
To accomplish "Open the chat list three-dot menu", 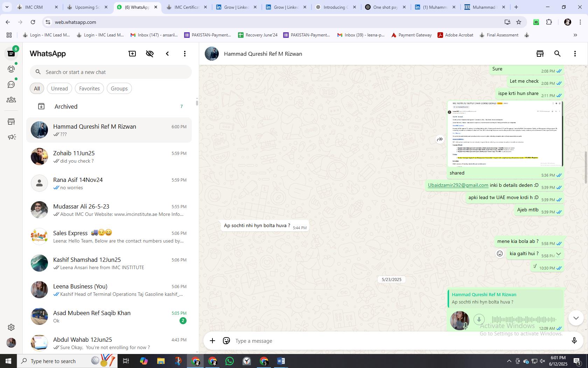I will click(185, 54).
